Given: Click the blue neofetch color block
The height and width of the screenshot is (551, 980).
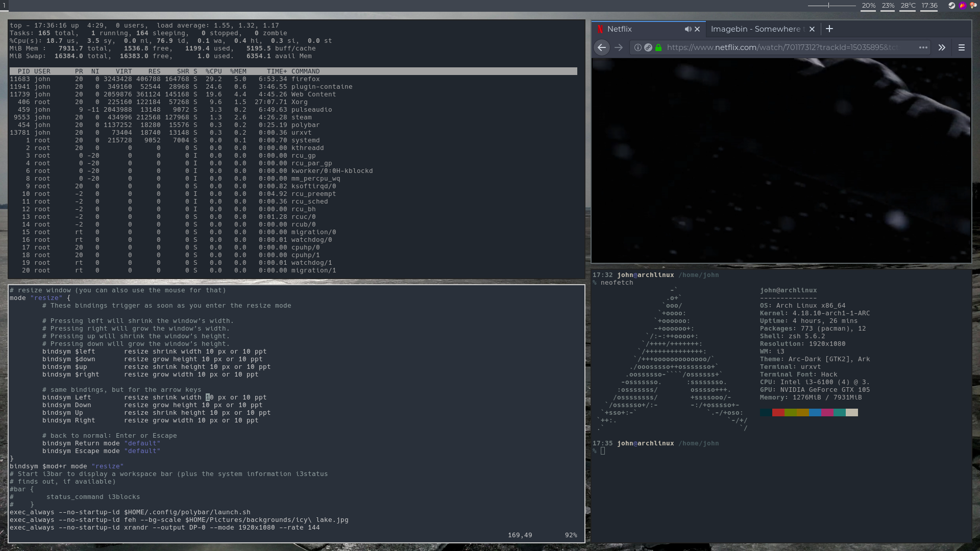Looking at the screenshot, I should click(x=815, y=412).
